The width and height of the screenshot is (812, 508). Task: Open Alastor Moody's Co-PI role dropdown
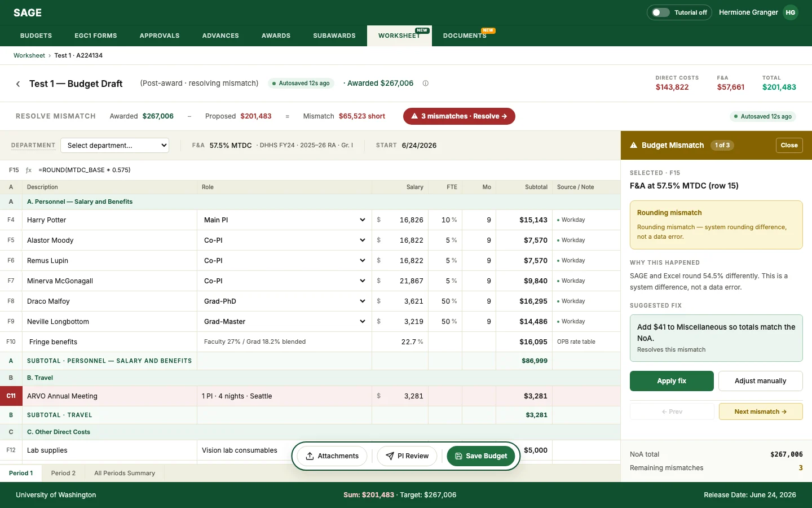pos(285,240)
